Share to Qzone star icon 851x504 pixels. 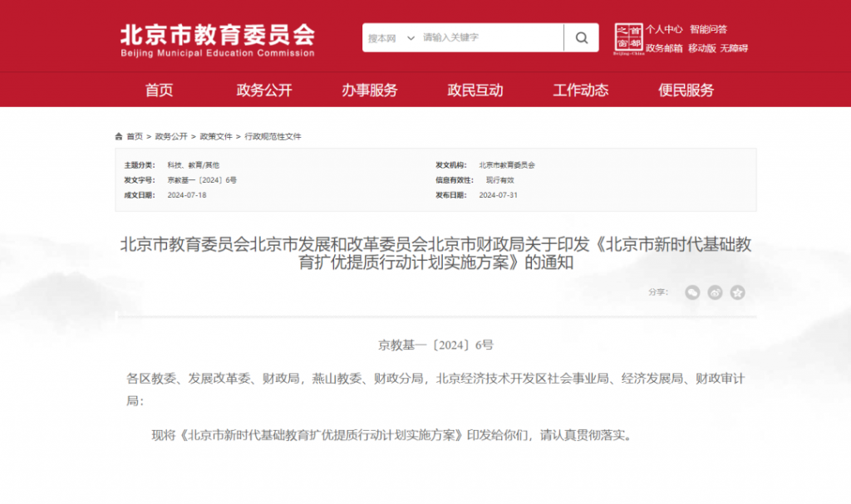tap(737, 292)
